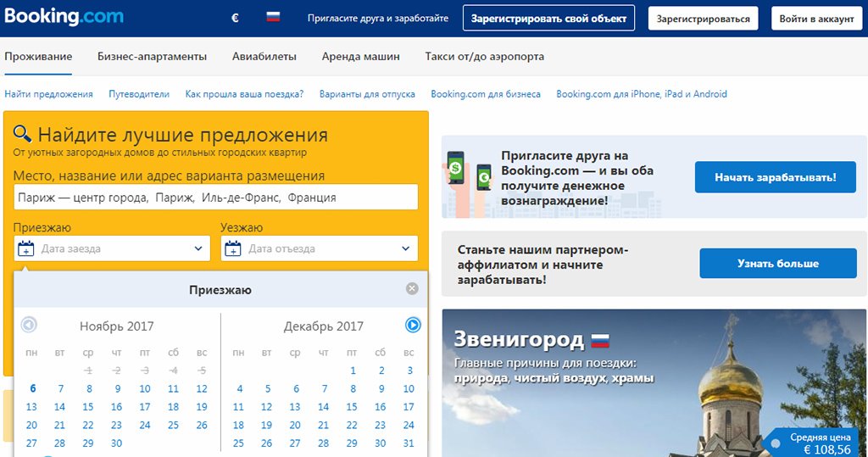Open Найти предложения link
Image resolution: width=868 pixels, height=457 pixels.
coord(48,94)
